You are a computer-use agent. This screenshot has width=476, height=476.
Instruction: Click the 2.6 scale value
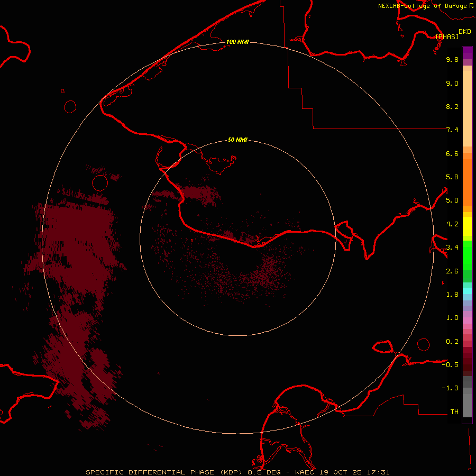click(452, 271)
